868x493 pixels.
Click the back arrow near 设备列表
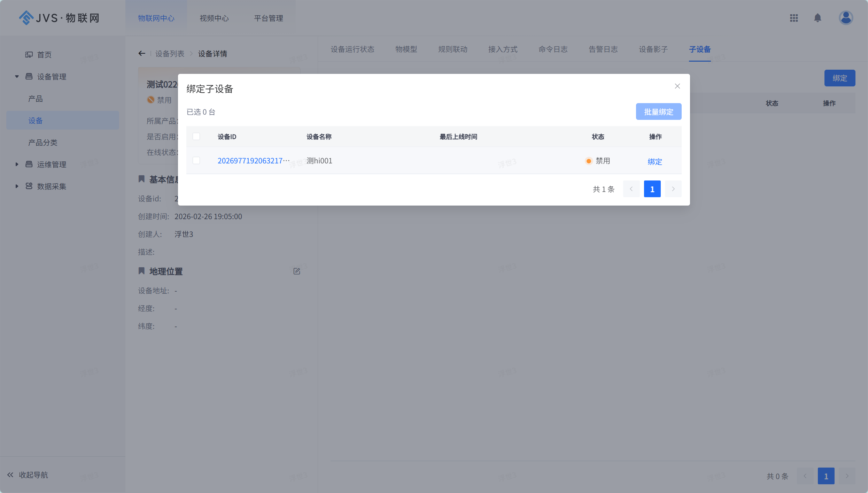(141, 53)
